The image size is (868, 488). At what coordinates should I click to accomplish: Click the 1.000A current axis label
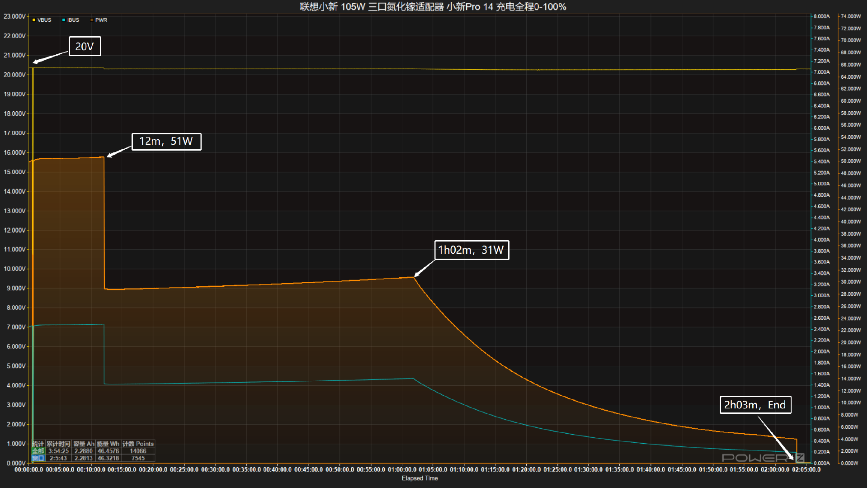[822, 407]
